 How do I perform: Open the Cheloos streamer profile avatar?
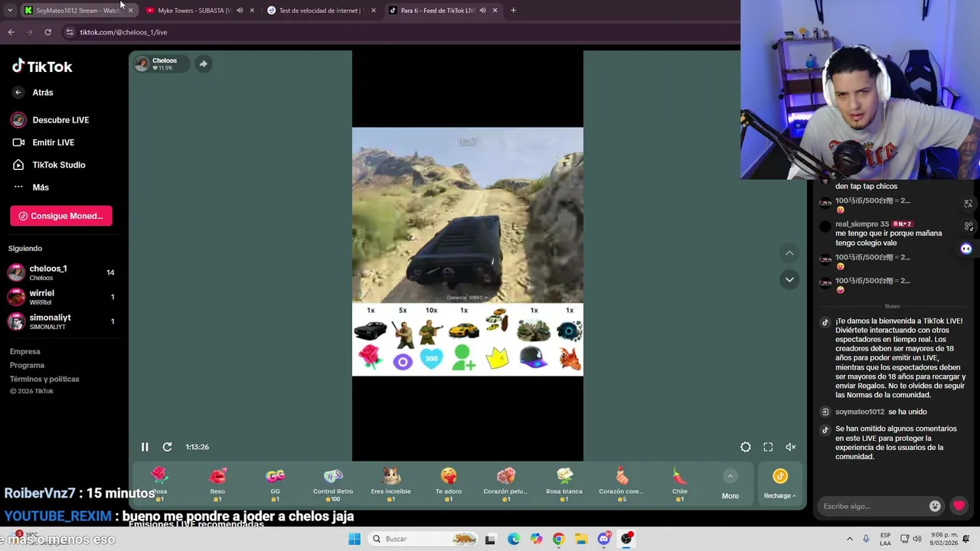(142, 64)
